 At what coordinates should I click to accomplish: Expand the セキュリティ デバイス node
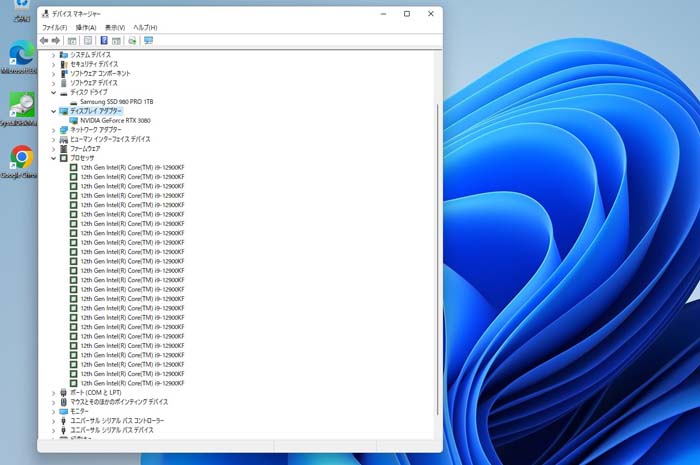(53, 64)
